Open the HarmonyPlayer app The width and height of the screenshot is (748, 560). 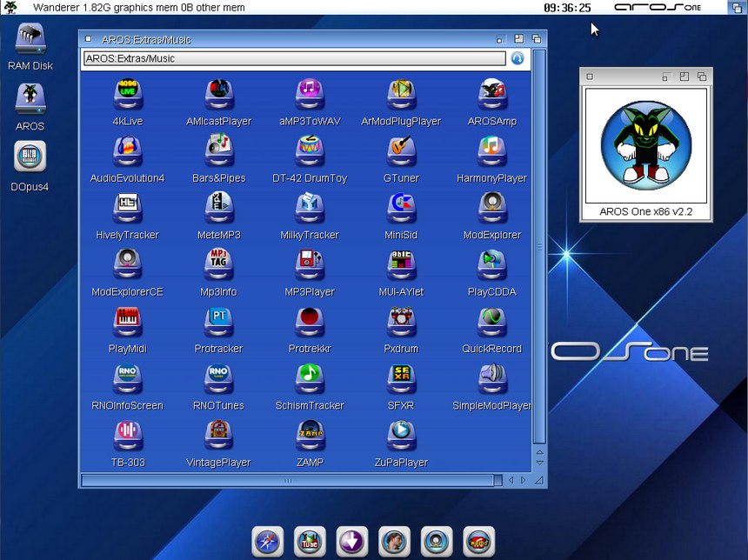[x=491, y=151]
